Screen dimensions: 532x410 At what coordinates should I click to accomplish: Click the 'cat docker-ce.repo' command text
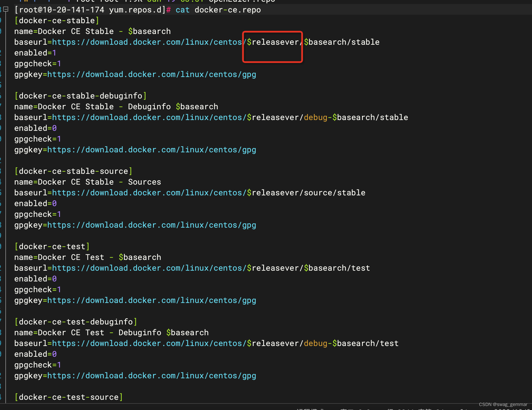[x=218, y=10]
